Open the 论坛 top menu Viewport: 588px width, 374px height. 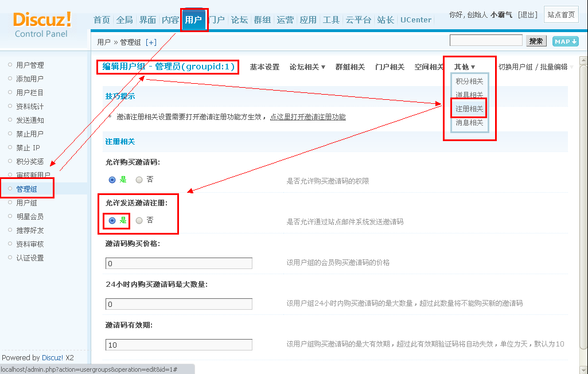point(239,20)
